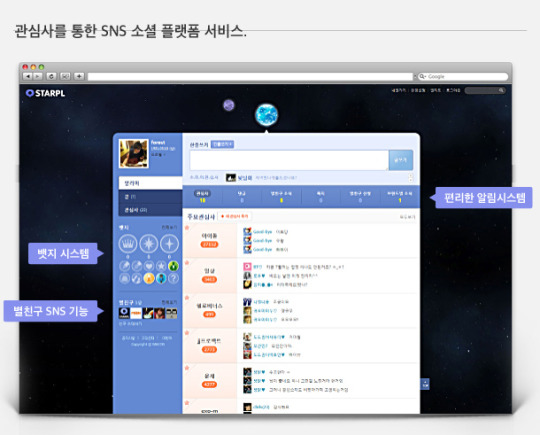Click the large blue planet icon
Viewport: 540px width, 435px height.
[267, 114]
